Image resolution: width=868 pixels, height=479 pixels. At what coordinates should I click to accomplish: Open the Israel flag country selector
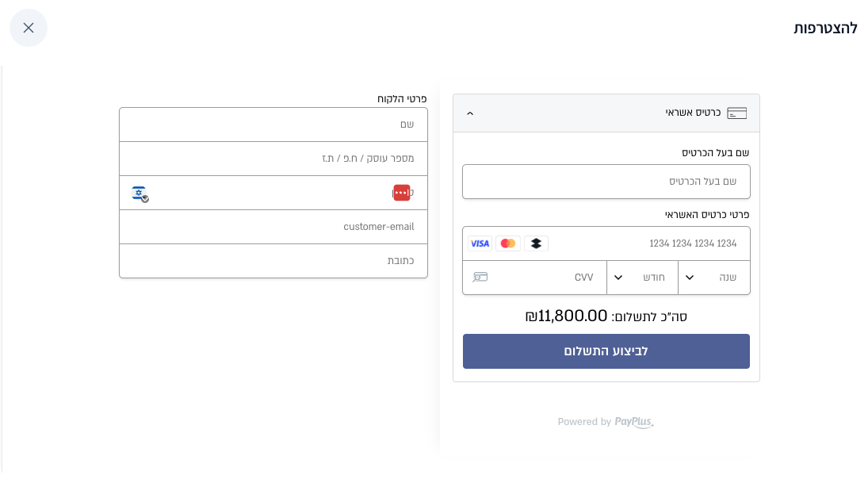pyautogui.click(x=140, y=193)
